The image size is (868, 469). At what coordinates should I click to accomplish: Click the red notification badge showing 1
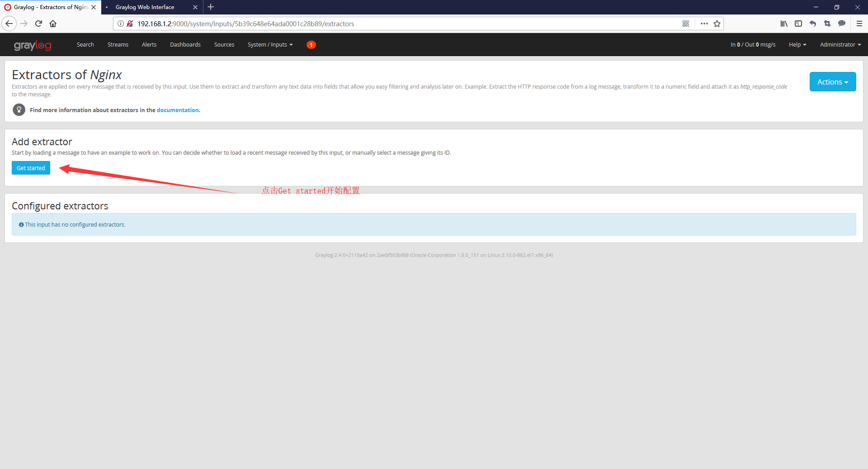(311, 45)
